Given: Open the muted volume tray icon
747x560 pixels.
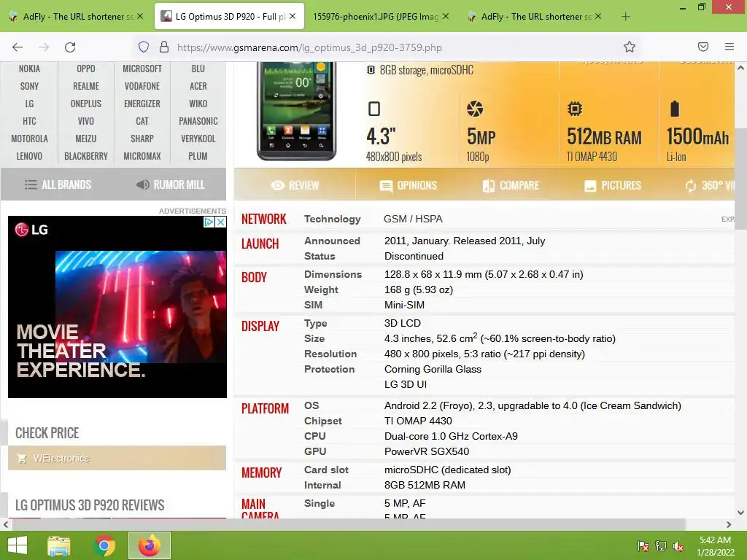Looking at the screenshot, I should (678, 546).
